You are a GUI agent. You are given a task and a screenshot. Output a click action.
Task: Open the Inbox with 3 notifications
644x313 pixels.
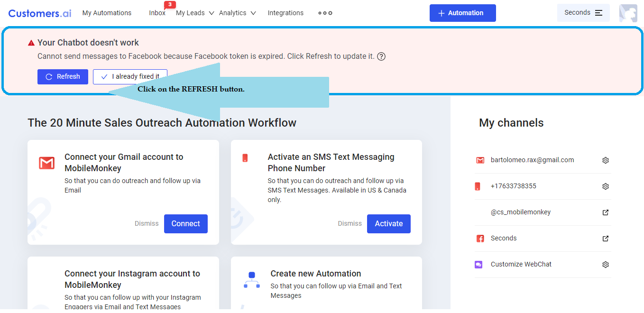[x=157, y=13]
